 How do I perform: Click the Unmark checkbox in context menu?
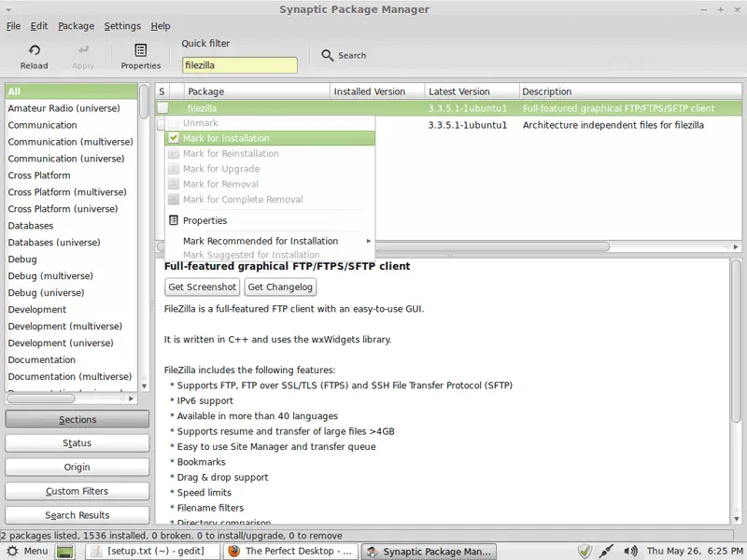coord(174,123)
